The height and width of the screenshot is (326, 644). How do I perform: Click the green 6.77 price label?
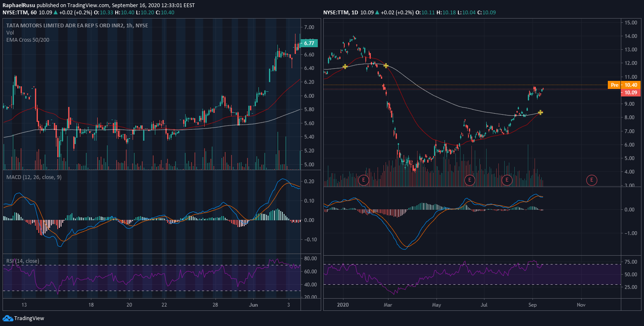309,43
